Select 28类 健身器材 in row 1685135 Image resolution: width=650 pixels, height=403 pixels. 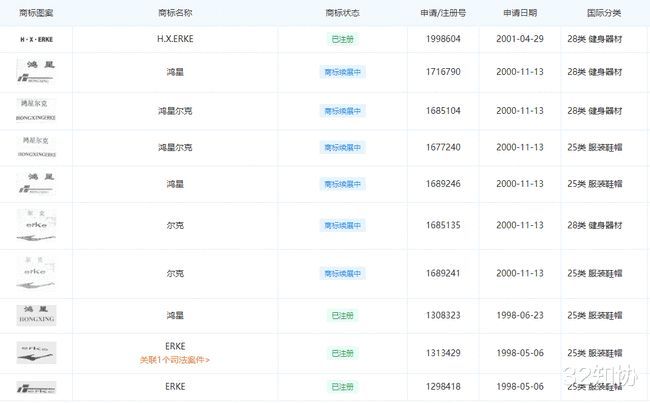(595, 225)
